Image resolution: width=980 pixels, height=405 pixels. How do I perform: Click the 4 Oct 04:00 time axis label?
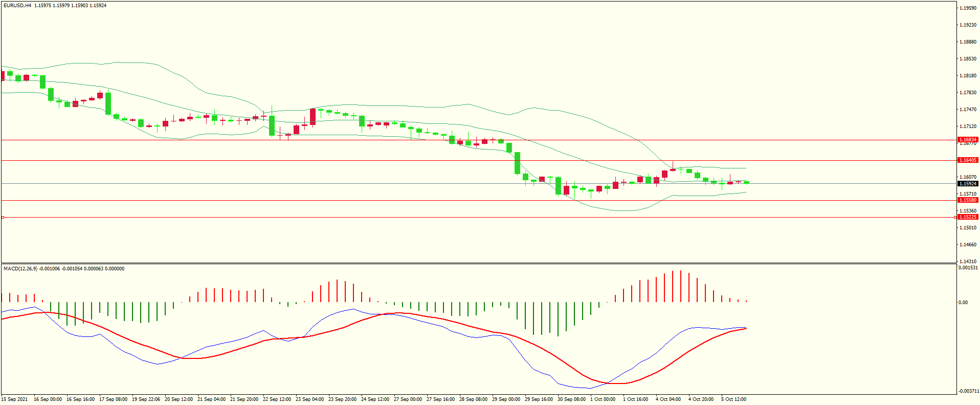668,399
